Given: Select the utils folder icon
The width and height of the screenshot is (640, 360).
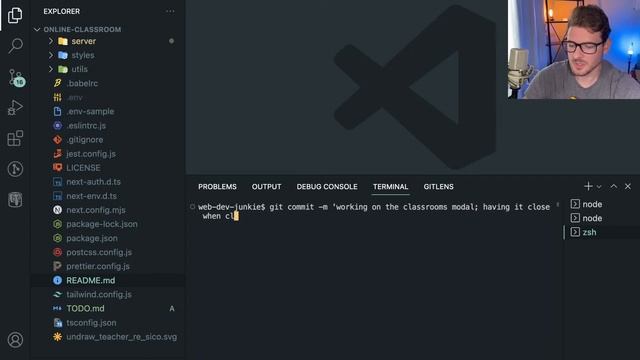Looking at the screenshot, I should [x=63, y=69].
